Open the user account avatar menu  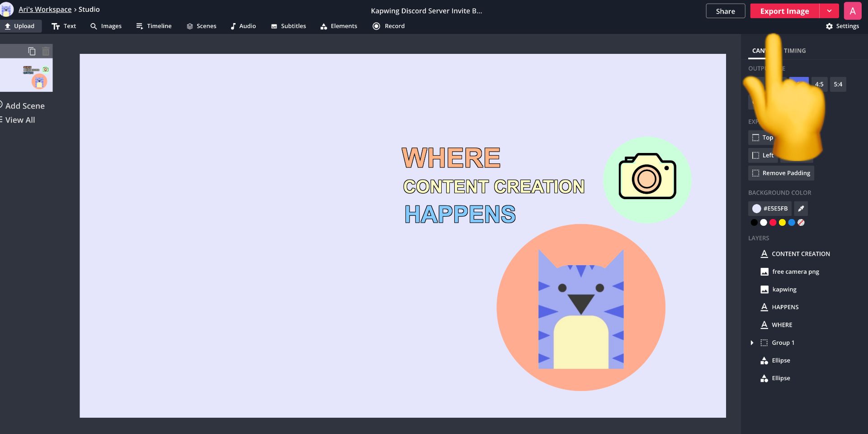pyautogui.click(x=852, y=11)
